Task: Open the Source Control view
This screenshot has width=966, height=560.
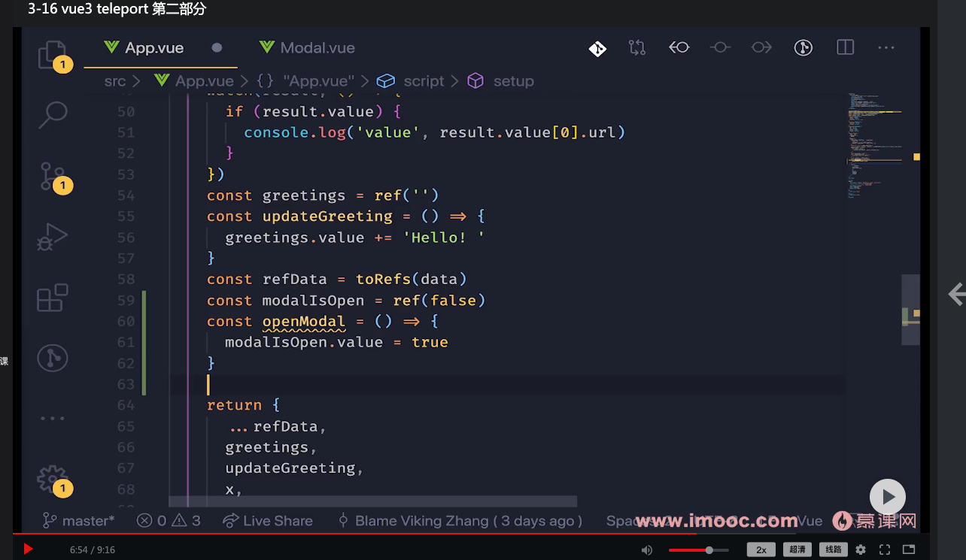Action: tap(53, 177)
